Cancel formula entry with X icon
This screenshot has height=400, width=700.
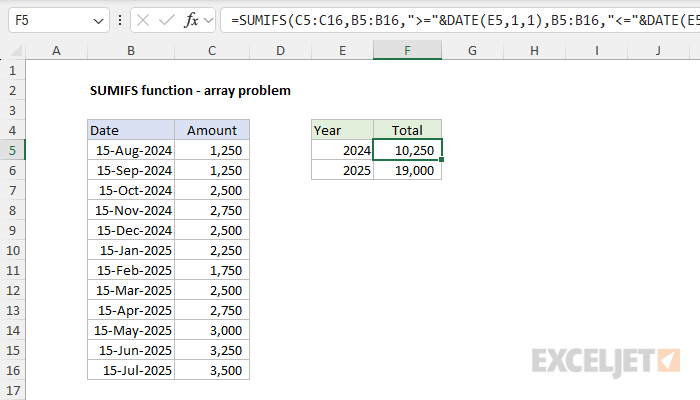pos(143,20)
